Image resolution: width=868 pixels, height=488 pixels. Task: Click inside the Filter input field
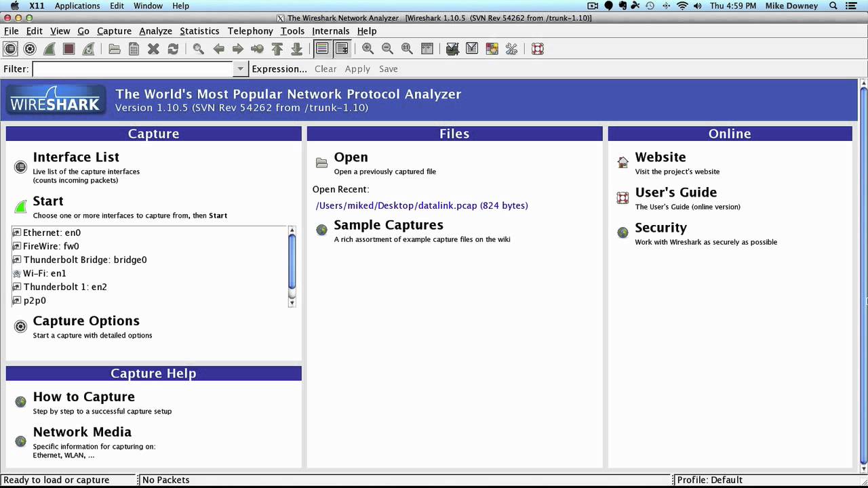click(x=133, y=69)
